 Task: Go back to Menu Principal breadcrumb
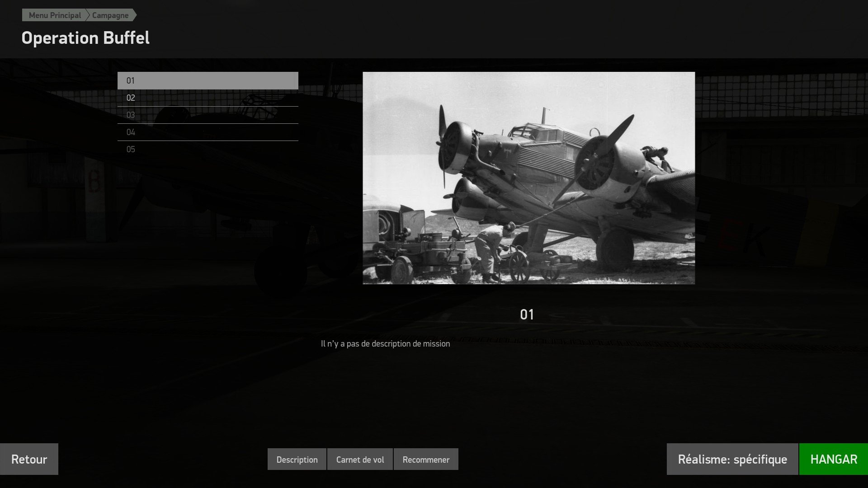click(x=54, y=15)
